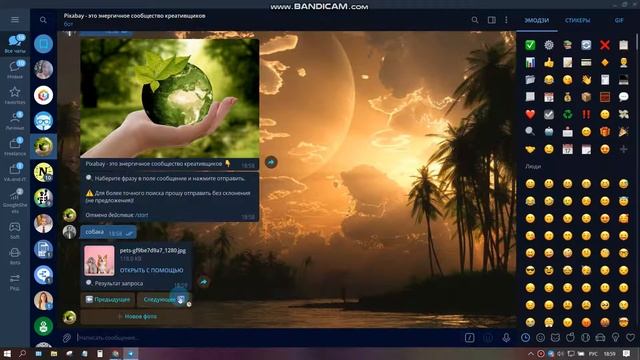The height and width of the screenshot is (360, 640).
Task: Open the selected Pixabay bot chat avatar
Action: tap(43, 146)
